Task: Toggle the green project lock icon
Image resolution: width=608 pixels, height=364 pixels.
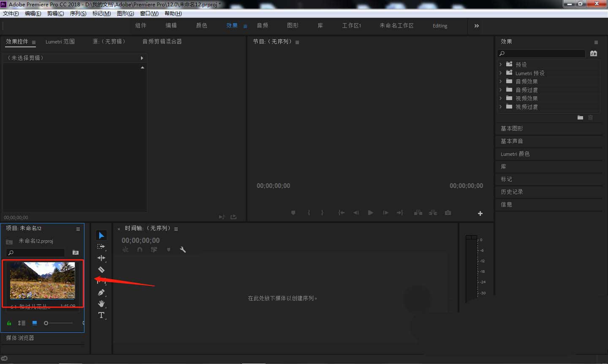Action: coord(8,323)
